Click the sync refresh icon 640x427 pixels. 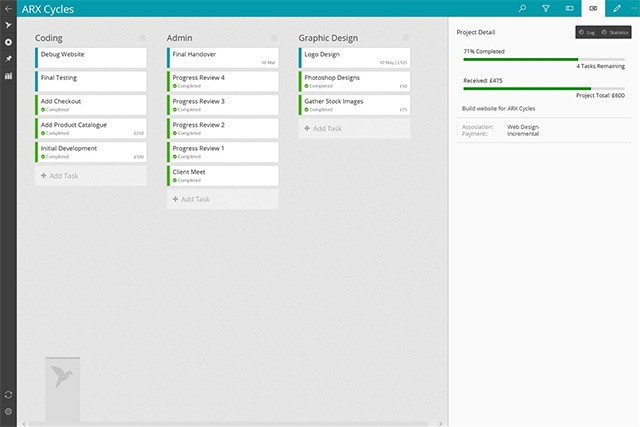point(8,395)
